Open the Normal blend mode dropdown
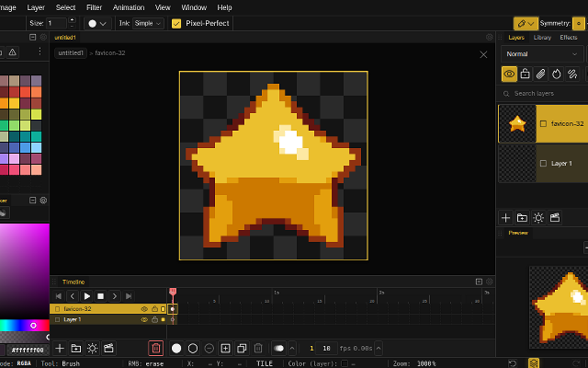Viewport: 588px width, 368px height. [x=542, y=54]
